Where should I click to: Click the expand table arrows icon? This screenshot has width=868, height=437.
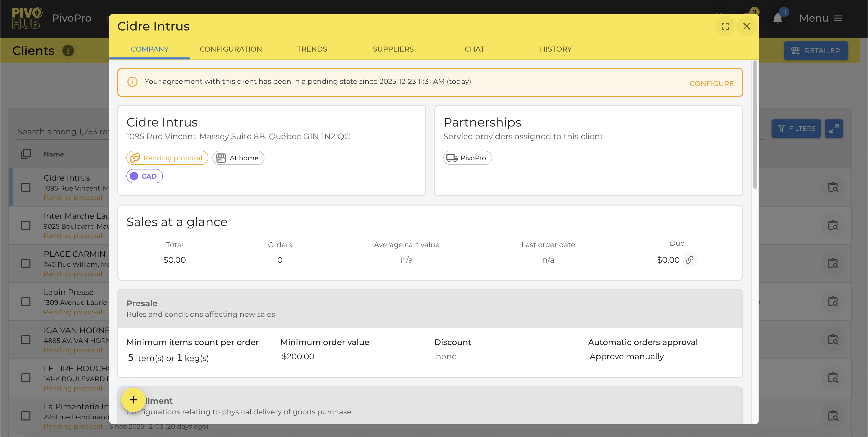click(x=834, y=129)
